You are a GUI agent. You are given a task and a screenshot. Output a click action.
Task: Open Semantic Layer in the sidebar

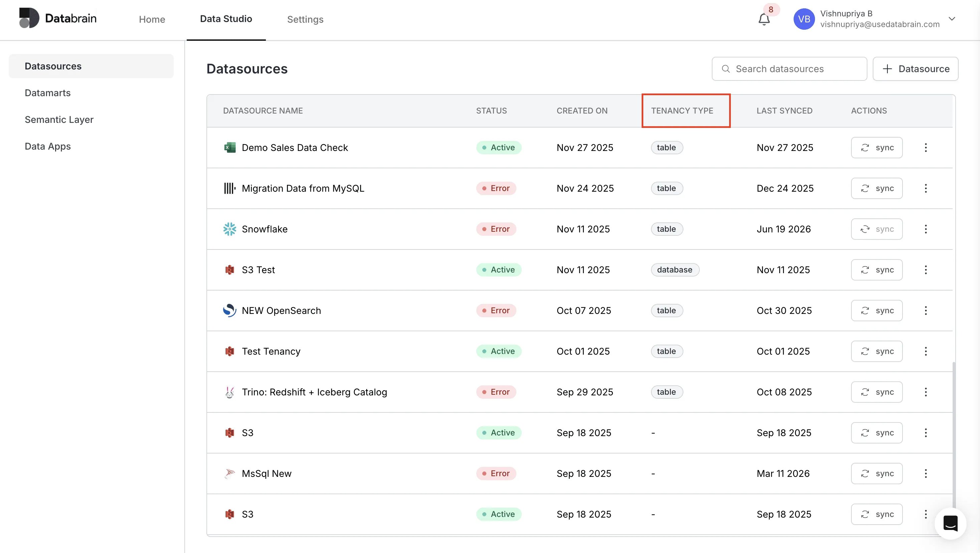tap(59, 120)
